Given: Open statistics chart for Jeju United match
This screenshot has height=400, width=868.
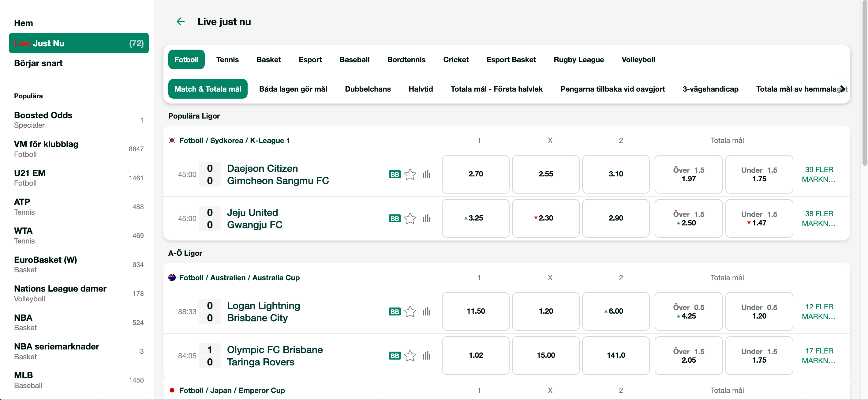Looking at the screenshot, I should [x=427, y=219].
